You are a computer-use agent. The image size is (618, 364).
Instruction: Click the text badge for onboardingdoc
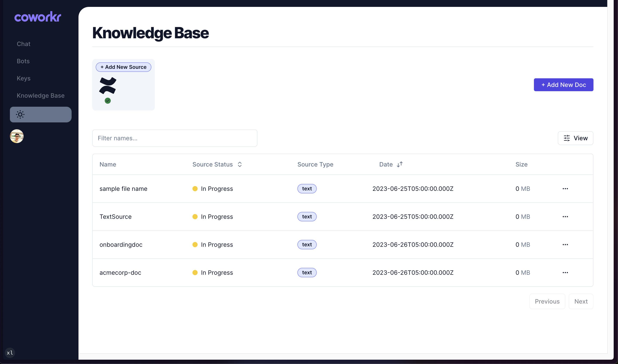307,245
